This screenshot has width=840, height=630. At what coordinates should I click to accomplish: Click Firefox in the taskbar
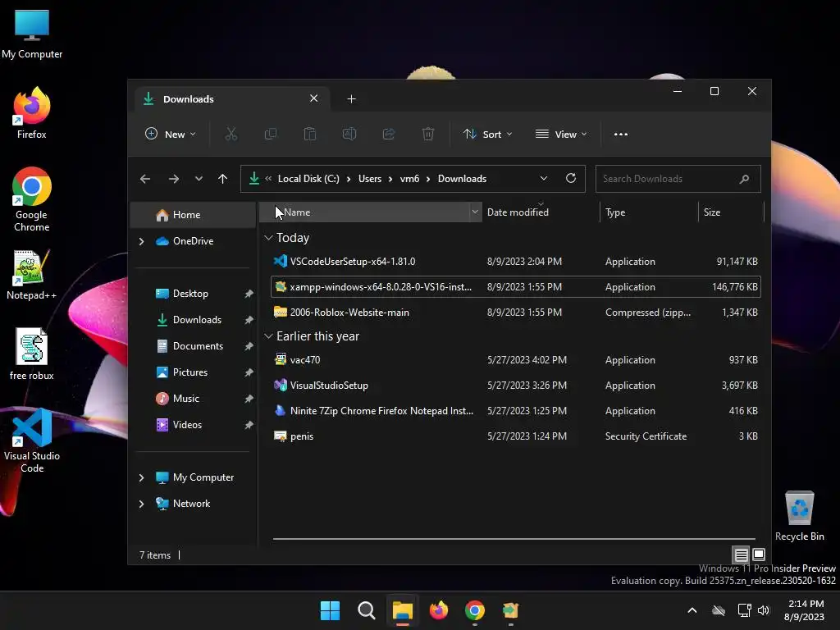[439, 610]
